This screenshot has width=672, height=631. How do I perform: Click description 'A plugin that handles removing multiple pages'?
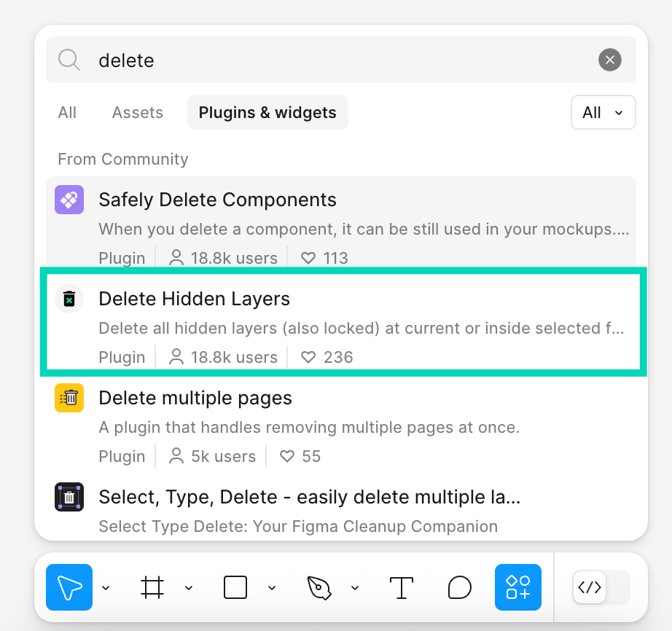(x=309, y=427)
